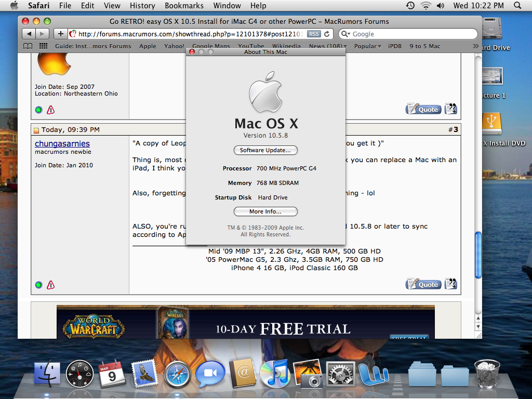
Task: Open the History menu
Action: [142, 5]
